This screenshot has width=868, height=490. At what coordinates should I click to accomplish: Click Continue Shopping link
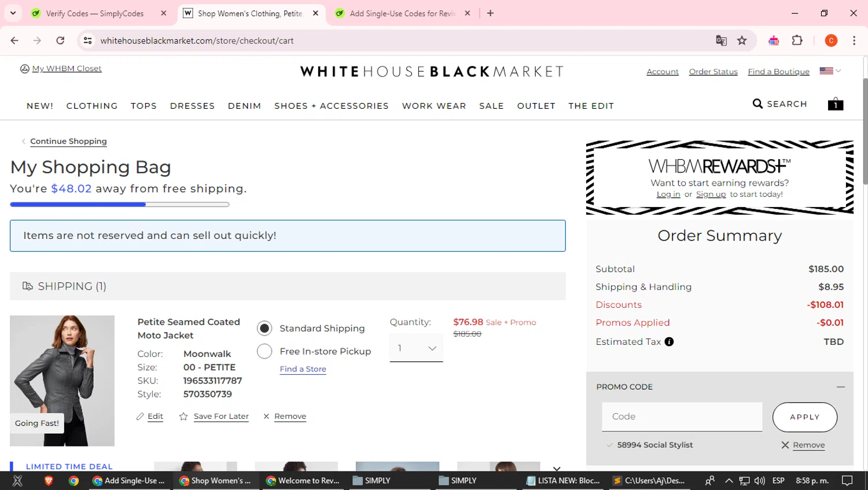coord(68,141)
